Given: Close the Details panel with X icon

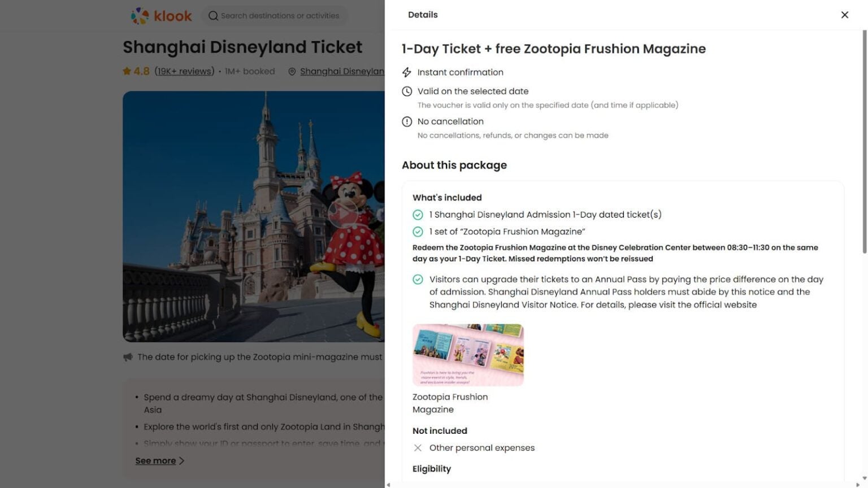Looking at the screenshot, I should (844, 15).
